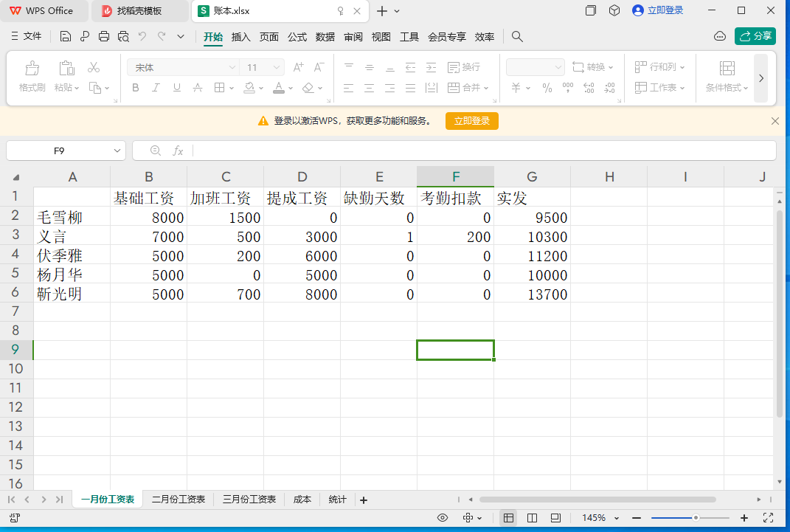Screen dimensions: 790x532
Task: Open Print Preview icon
Action: click(x=123, y=36)
